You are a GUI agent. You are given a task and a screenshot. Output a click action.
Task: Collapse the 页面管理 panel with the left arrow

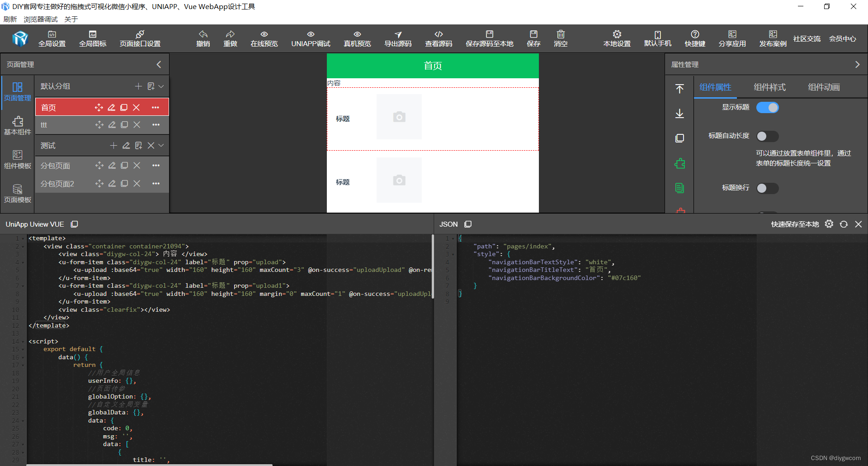point(158,64)
